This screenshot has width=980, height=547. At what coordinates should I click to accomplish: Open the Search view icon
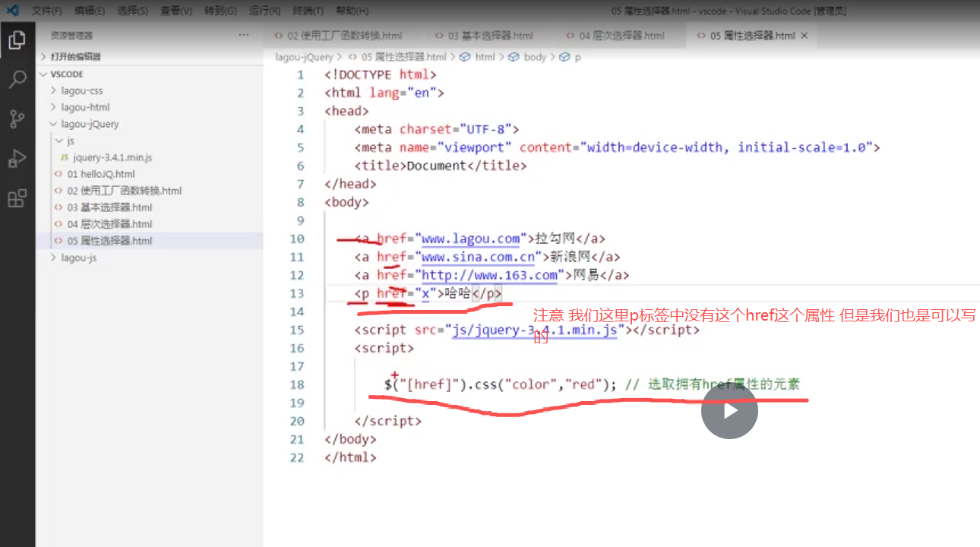tap(18, 79)
